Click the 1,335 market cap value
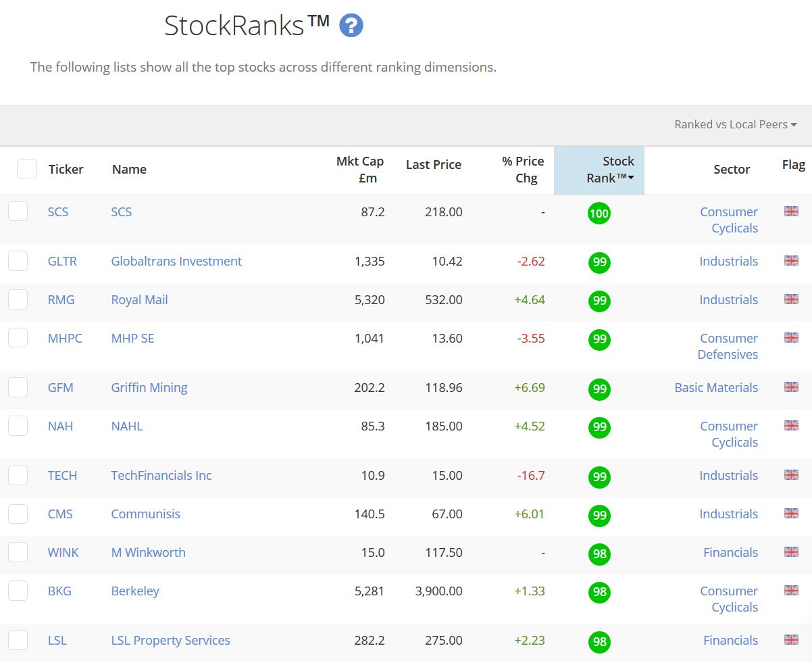812x667 pixels. point(370,261)
